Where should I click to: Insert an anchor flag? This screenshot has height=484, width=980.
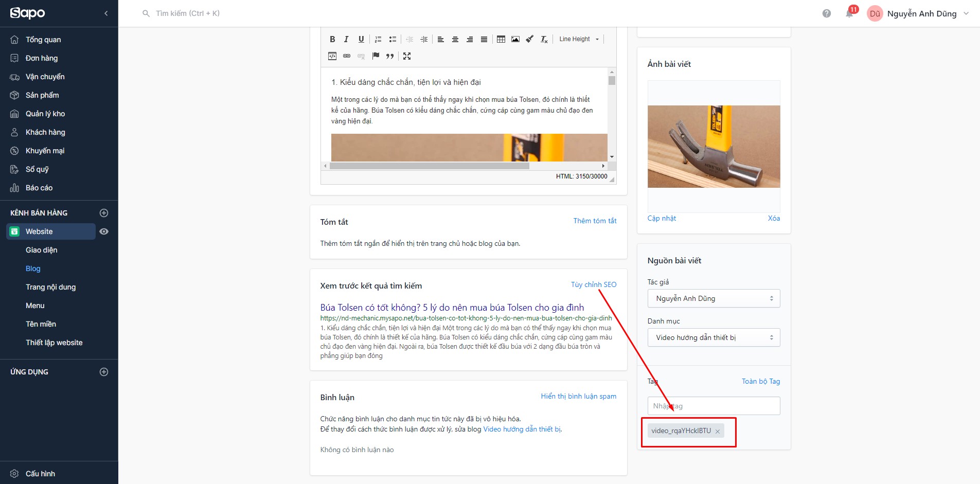coord(376,56)
